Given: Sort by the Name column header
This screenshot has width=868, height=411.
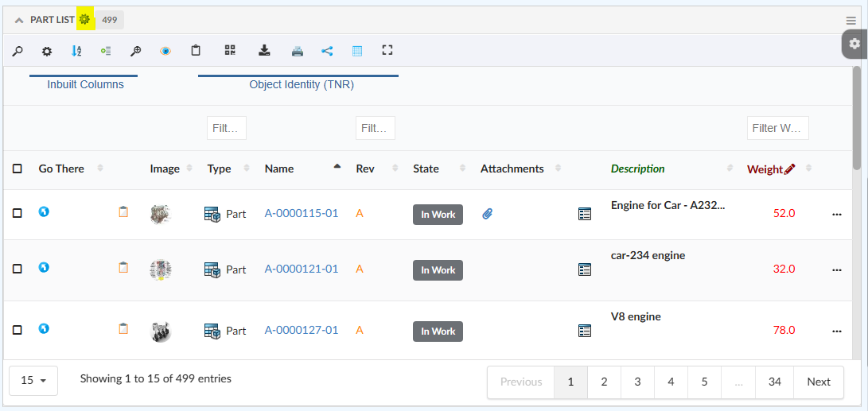Looking at the screenshot, I should click(279, 169).
